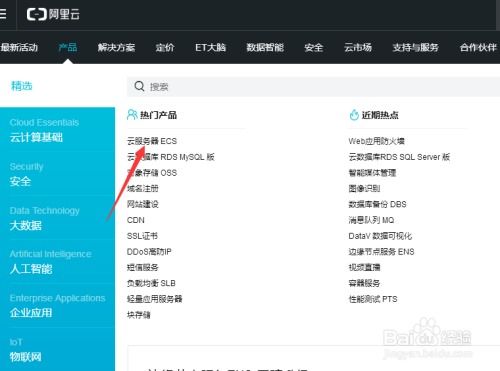Open DataV 数据可视化 link
The height and width of the screenshot is (371, 500).
tap(380, 236)
